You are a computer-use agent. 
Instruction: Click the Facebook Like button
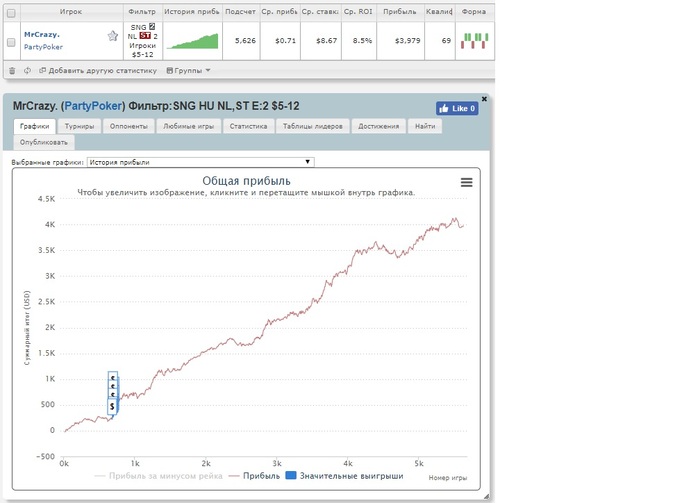tap(457, 108)
